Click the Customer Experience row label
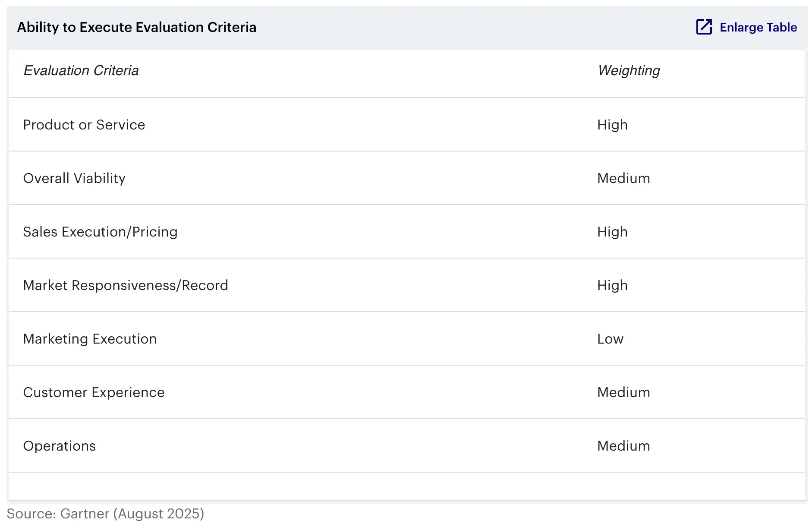812x524 pixels. tap(94, 392)
